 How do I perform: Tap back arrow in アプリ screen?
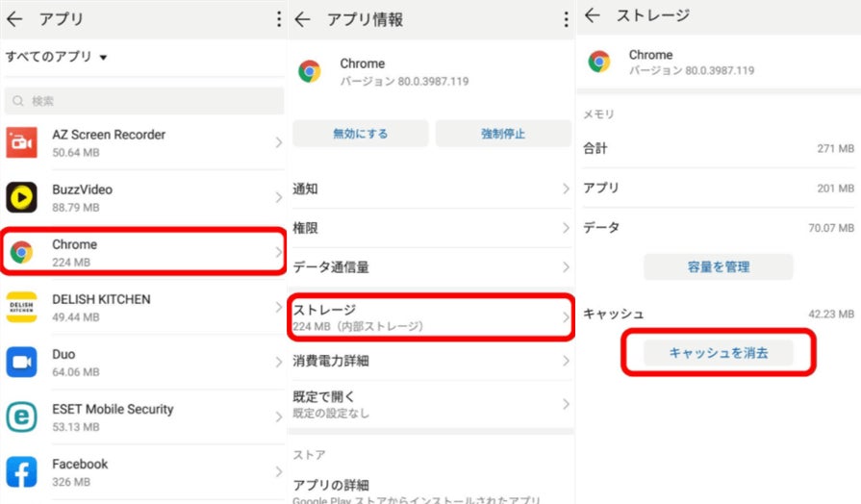(x=14, y=19)
